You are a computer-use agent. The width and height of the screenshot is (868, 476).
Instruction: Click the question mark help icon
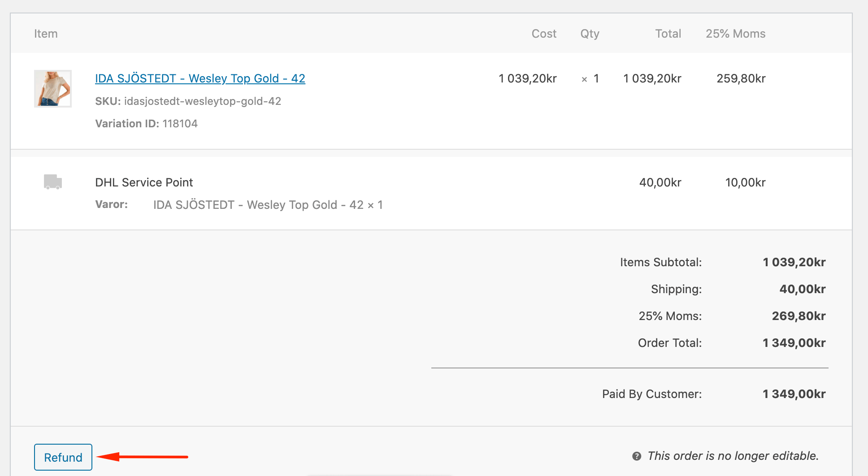point(637,456)
